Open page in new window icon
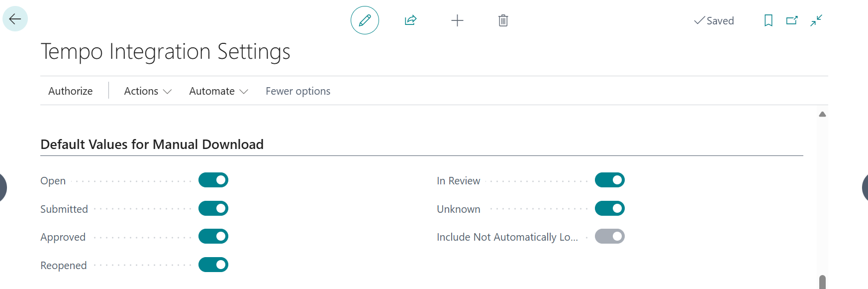868x289 pixels. pos(792,20)
